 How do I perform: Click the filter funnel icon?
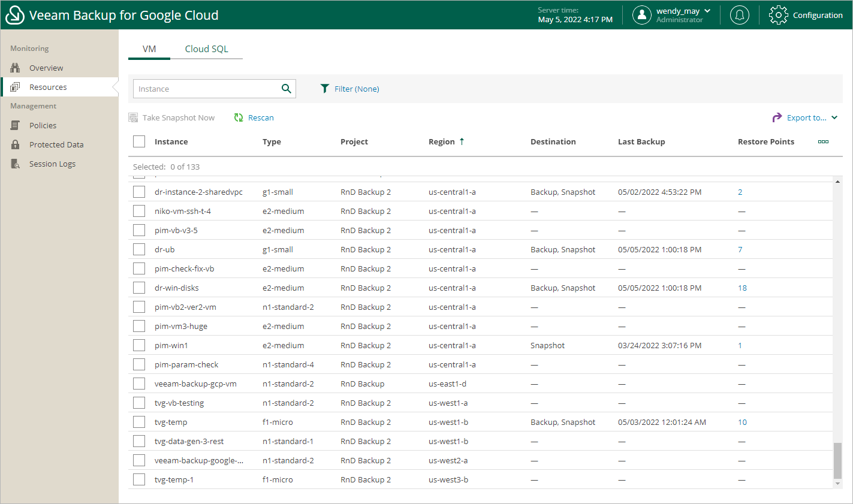click(324, 89)
